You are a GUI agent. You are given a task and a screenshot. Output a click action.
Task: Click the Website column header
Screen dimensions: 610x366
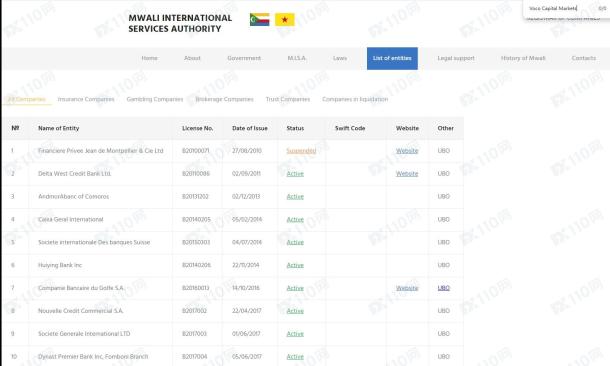tap(407, 128)
